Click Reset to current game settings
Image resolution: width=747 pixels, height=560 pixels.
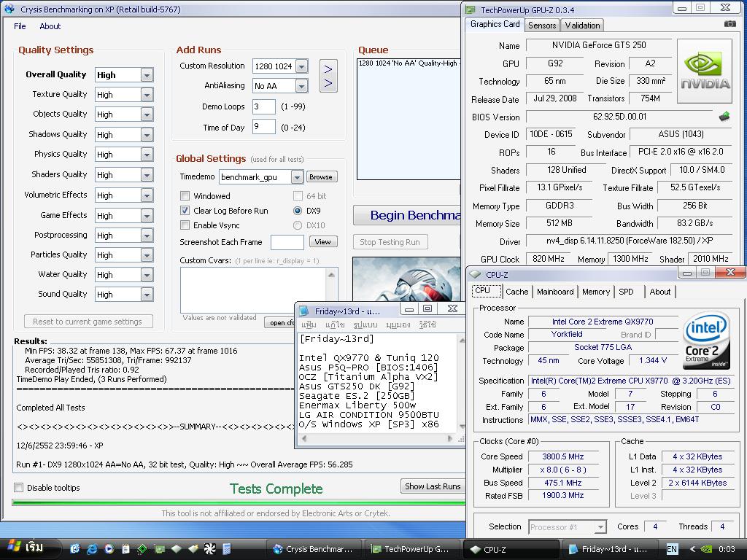pyautogui.click(x=88, y=322)
